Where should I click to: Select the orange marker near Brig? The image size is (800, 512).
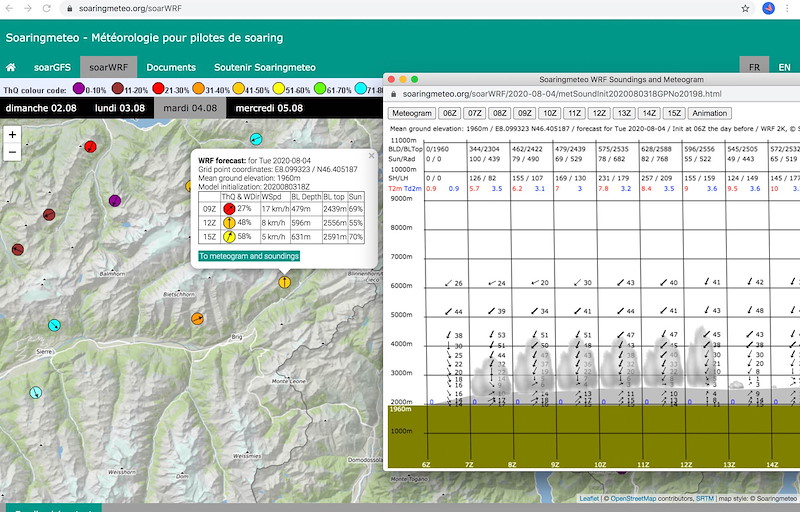[x=197, y=319]
